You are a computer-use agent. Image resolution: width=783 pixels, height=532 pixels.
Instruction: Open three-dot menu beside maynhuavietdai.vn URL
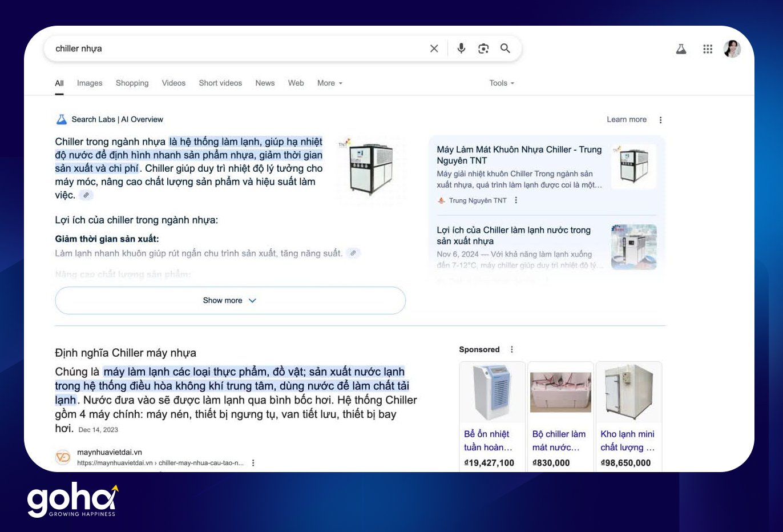click(253, 463)
